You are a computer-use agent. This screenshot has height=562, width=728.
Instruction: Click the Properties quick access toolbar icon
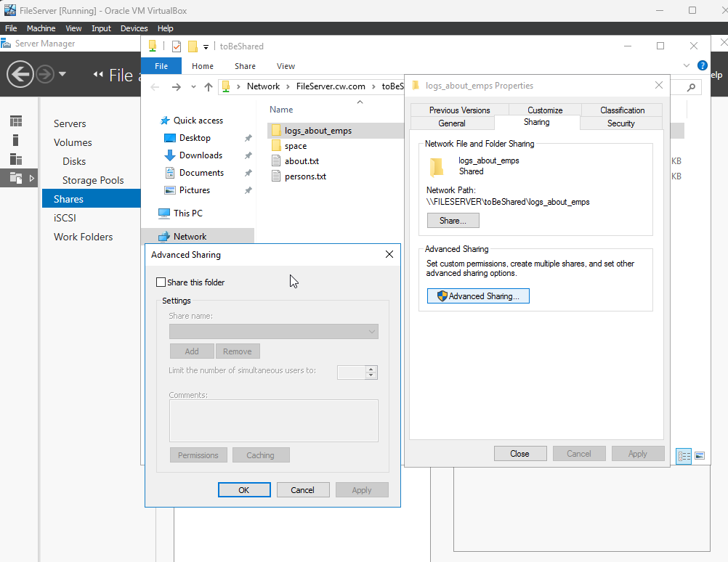coord(177,46)
